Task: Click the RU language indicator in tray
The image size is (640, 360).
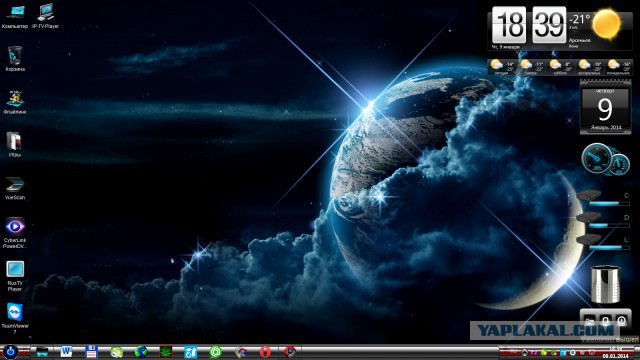Action: pos(514,352)
